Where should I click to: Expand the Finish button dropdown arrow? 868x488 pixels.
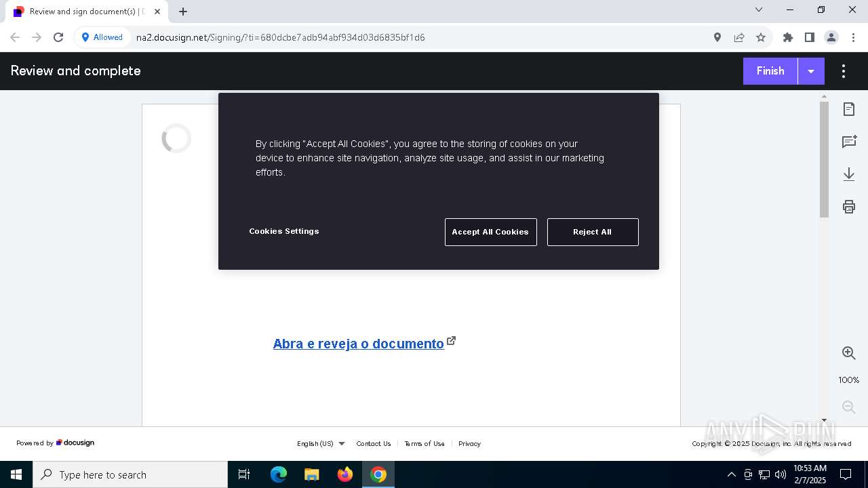tap(811, 71)
